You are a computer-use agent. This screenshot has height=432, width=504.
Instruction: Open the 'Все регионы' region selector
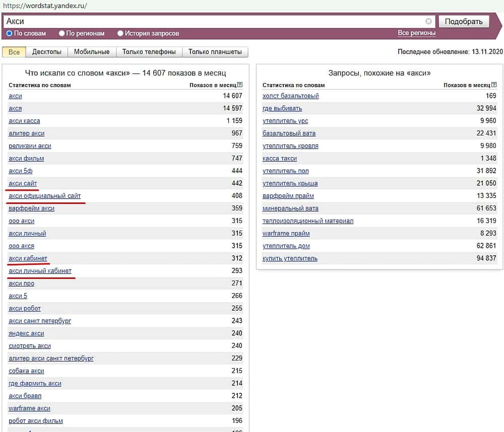tap(416, 33)
